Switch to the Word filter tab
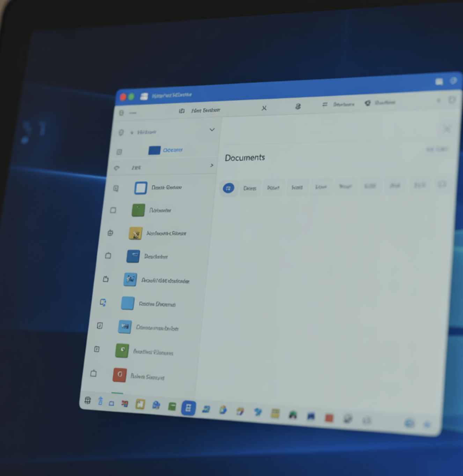The image size is (463, 476). (x=297, y=187)
